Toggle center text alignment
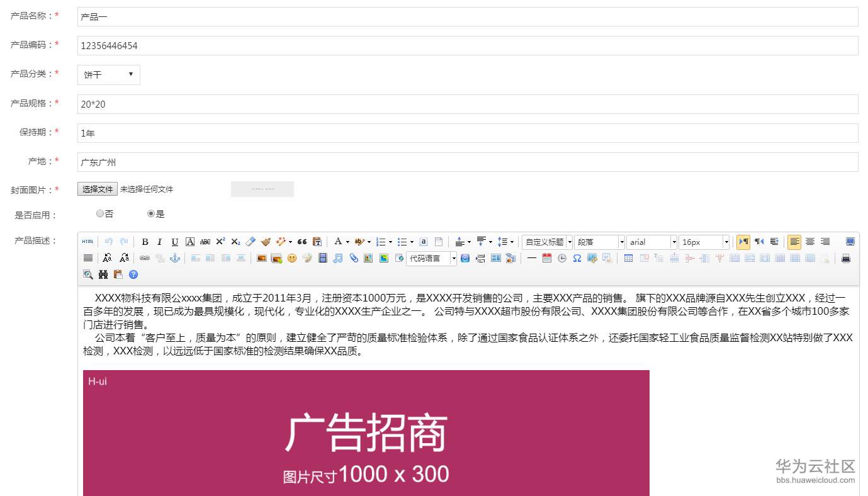 point(810,242)
